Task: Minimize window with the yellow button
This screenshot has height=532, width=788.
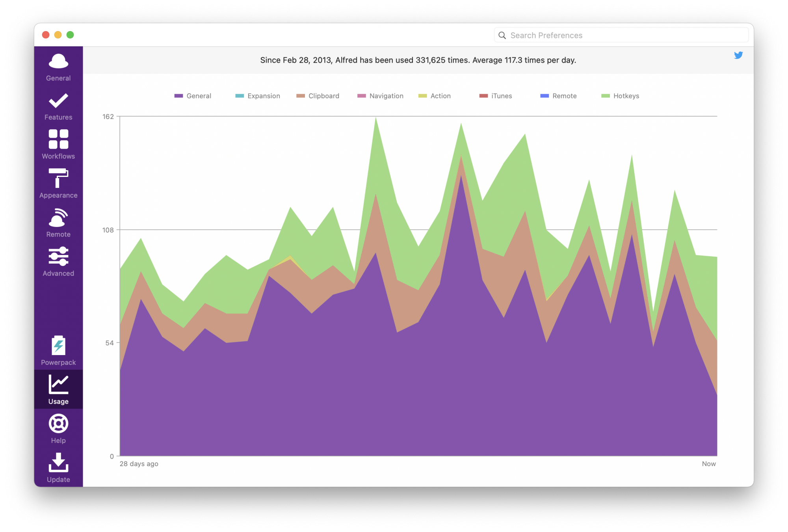Action: (58, 35)
